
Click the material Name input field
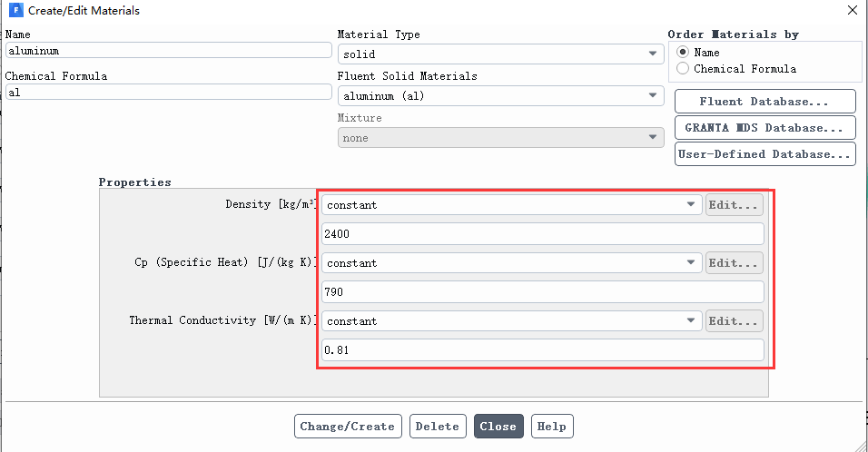pos(168,50)
